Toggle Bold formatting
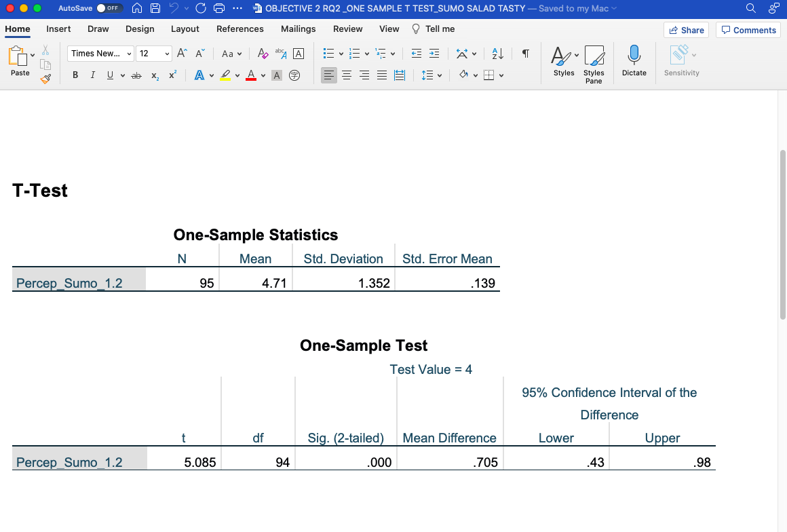Image resolution: width=787 pixels, height=532 pixels. click(75, 75)
